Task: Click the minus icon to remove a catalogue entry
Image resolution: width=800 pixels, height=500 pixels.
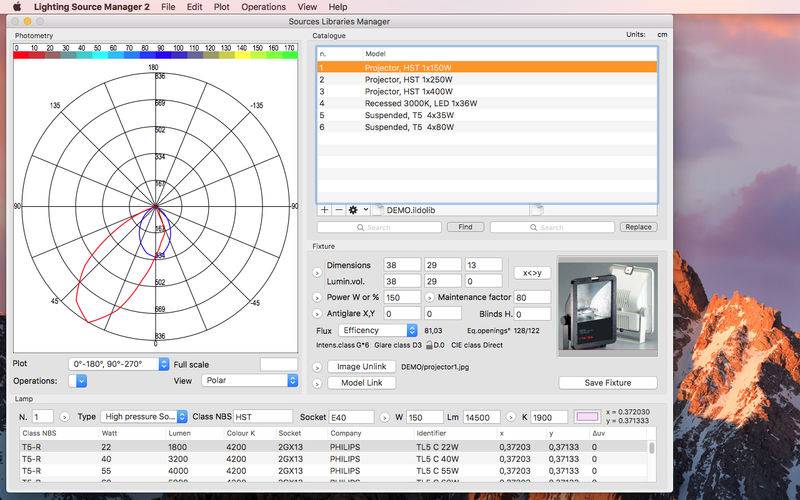Action: [x=338, y=210]
